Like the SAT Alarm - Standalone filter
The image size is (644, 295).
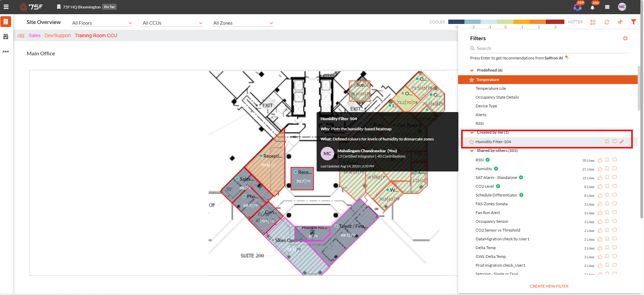600,178
